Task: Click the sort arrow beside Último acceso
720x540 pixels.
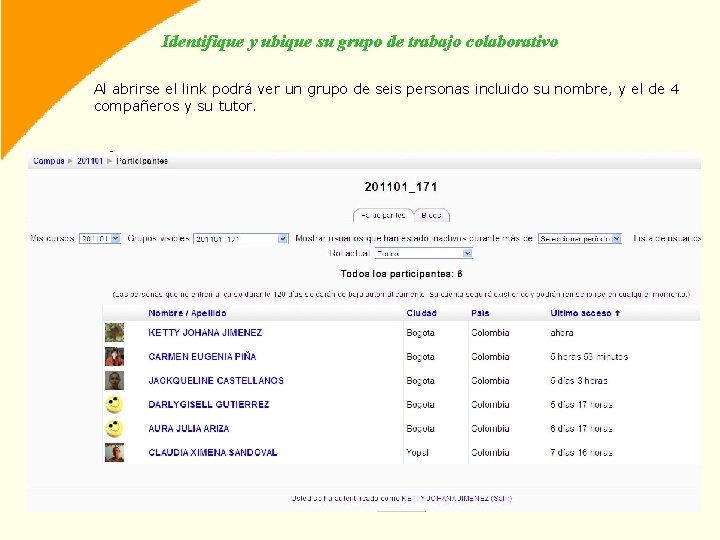Action: (618, 313)
